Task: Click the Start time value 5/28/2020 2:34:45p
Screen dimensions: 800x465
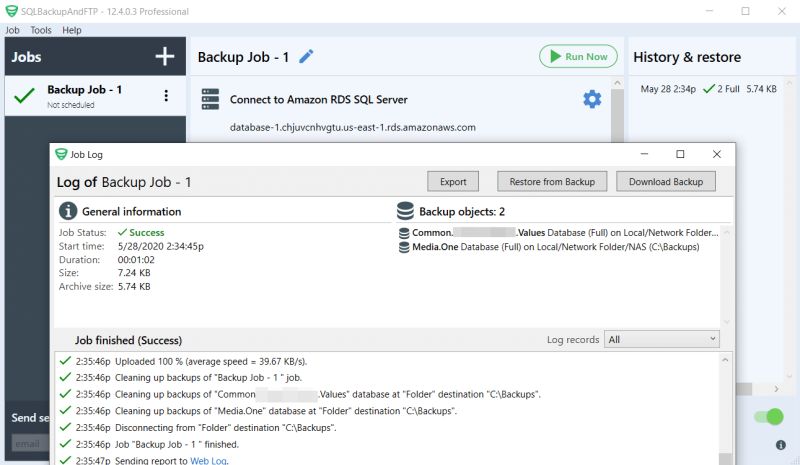Action: pos(161,246)
